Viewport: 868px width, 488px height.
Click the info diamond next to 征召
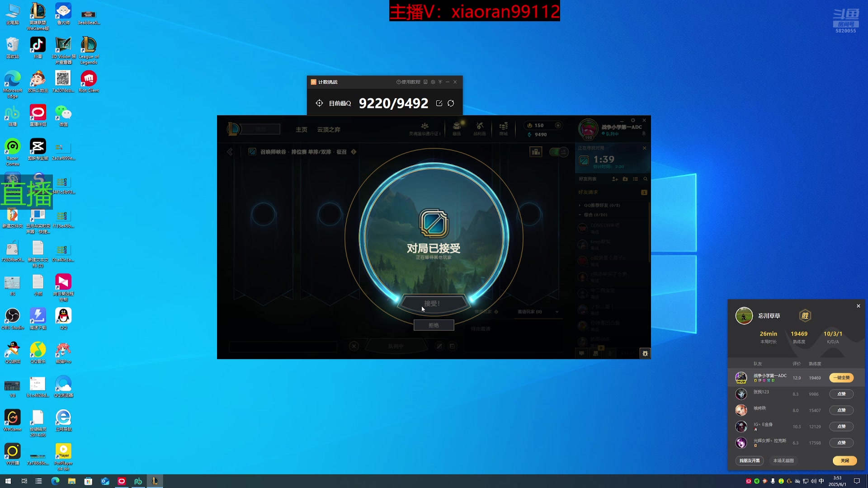[354, 152]
